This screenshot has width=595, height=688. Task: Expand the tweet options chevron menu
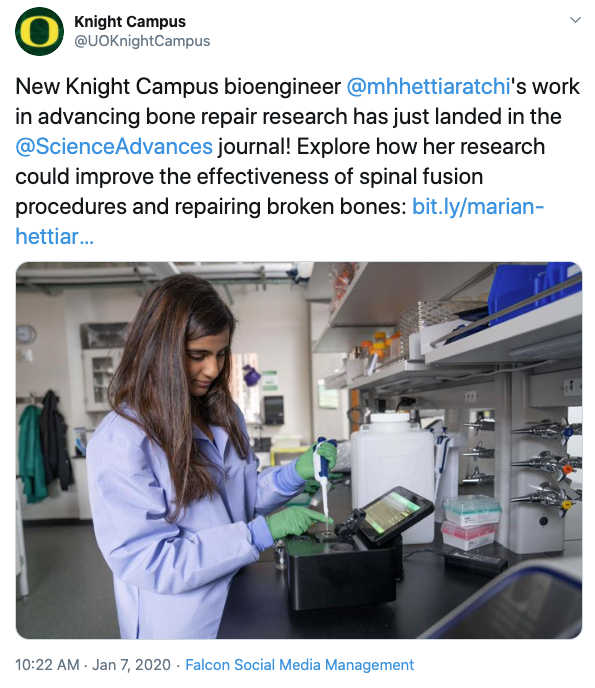pyautogui.click(x=575, y=20)
